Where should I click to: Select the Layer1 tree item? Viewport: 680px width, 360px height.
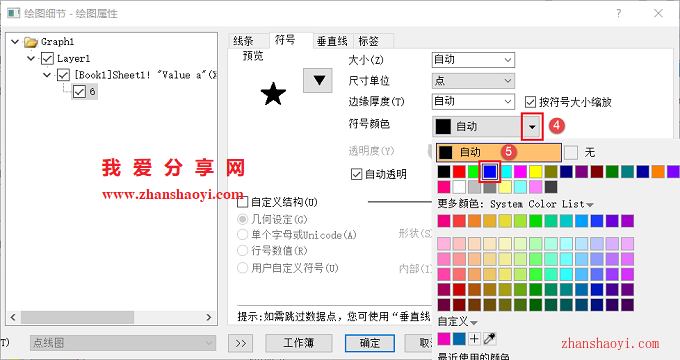pyautogui.click(x=73, y=59)
